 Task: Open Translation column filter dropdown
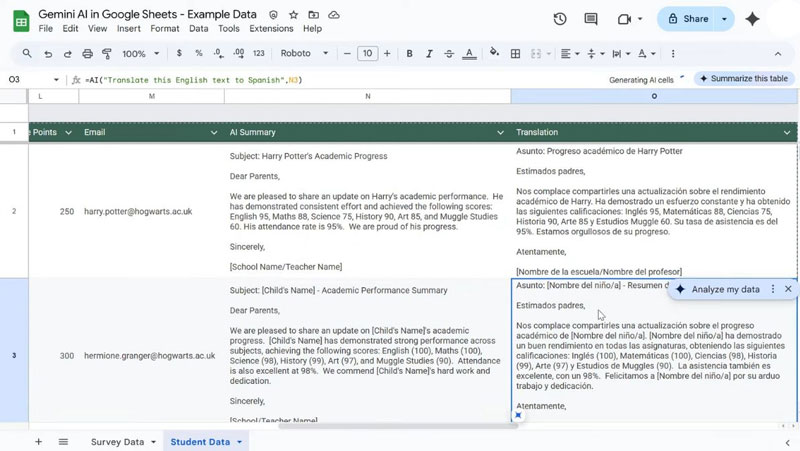[x=785, y=132]
